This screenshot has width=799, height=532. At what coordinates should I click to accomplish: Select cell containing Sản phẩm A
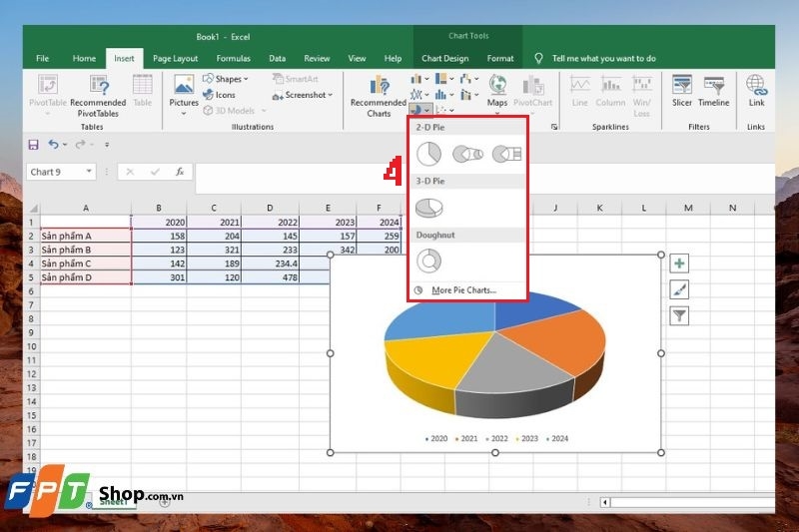click(x=86, y=236)
